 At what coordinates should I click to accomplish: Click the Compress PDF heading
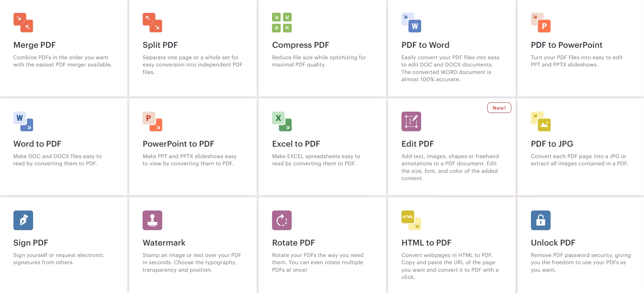click(301, 45)
